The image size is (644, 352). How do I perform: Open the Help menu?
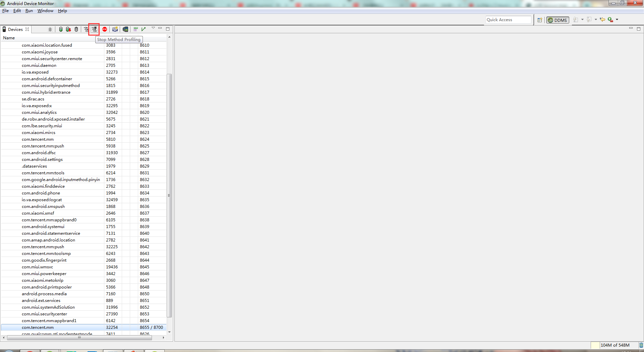(x=62, y=11)
